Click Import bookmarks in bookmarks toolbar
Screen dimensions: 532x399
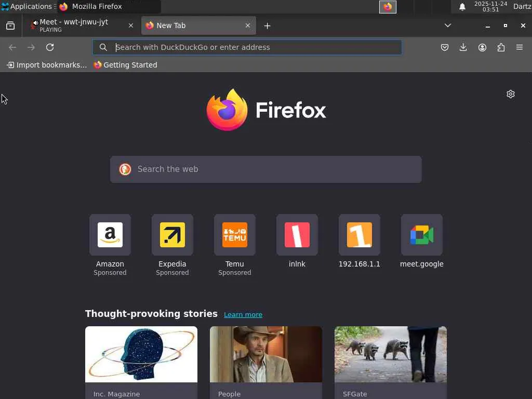(x=47, y=65)
